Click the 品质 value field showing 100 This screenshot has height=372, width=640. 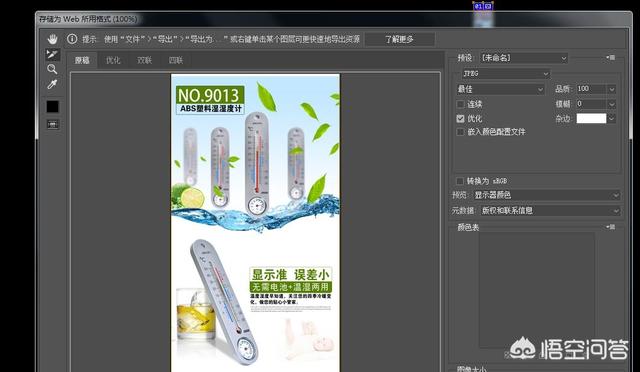(591, 89)
